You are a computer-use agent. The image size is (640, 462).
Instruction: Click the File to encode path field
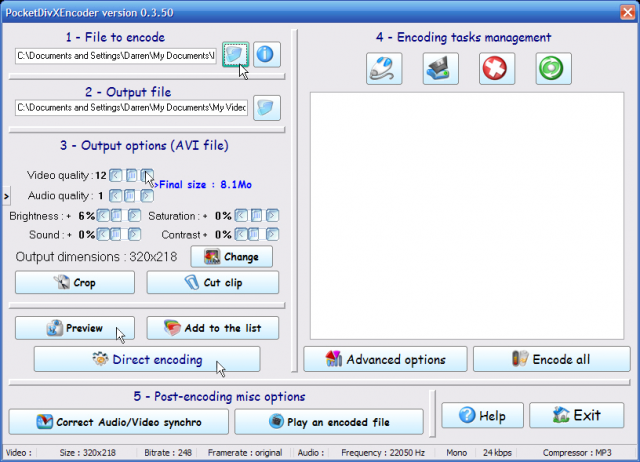coord(116,56)
